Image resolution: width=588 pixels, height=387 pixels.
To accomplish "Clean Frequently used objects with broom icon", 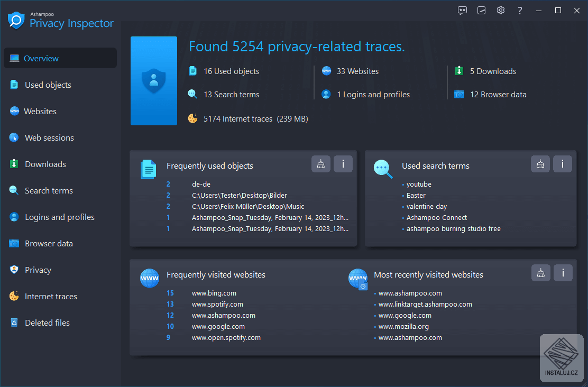I will [321, 164].
